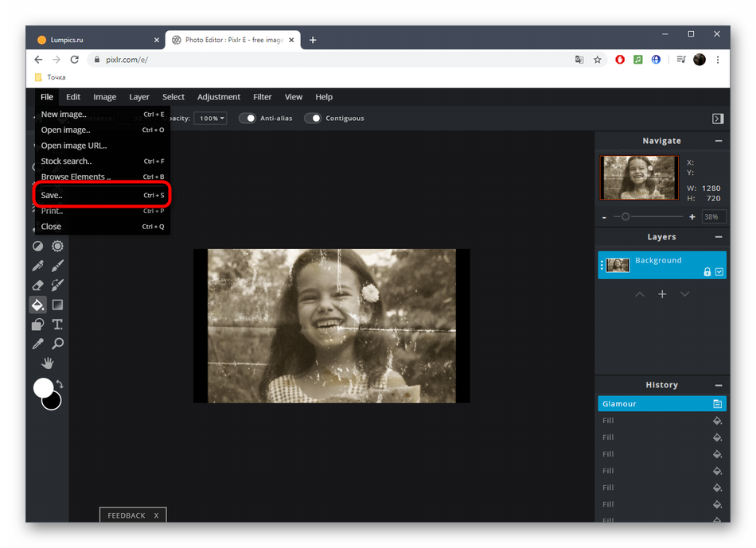Select the Gradient tool
The width and height of the screenshot is (756, 548).
pyautogui.click(x=58, y=305)
